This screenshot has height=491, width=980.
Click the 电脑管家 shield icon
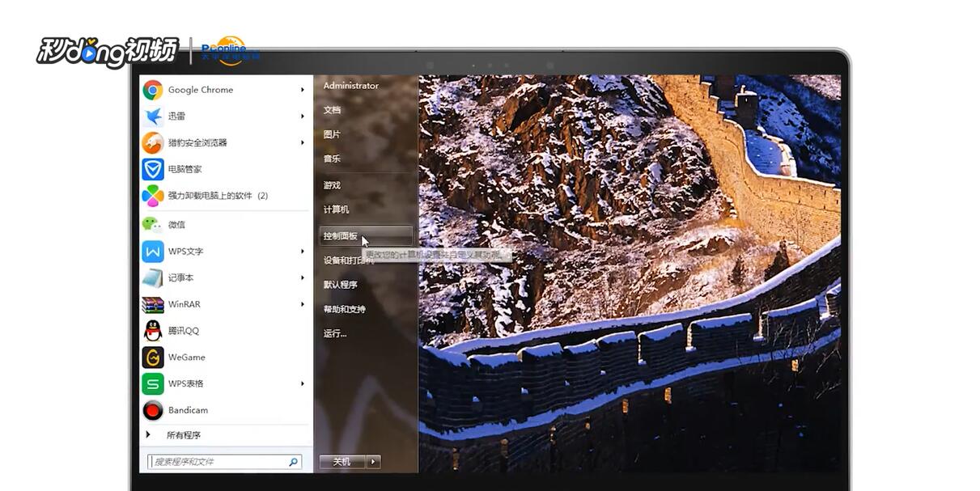click(153, 169)
